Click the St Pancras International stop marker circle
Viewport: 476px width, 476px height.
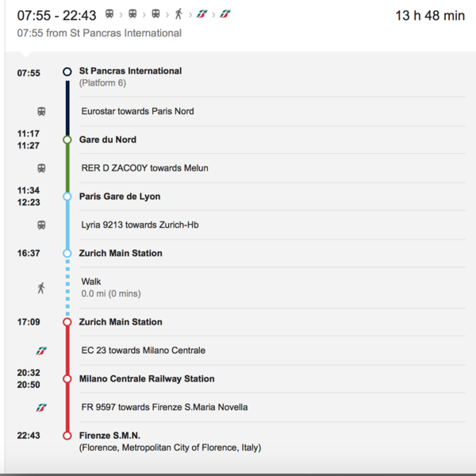coord(67,71)
